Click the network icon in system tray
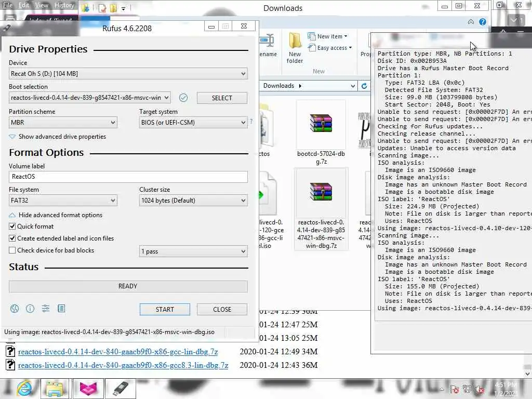 pos(467,390)
